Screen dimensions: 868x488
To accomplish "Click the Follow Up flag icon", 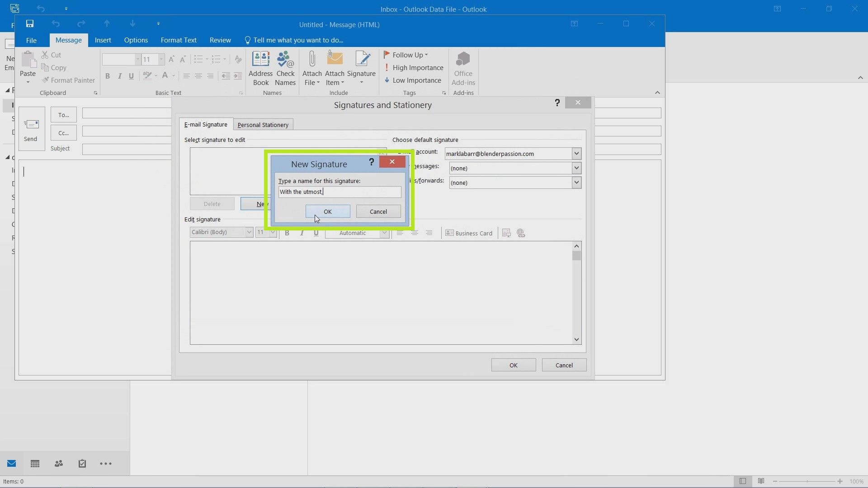I will (x=387, y=54).
